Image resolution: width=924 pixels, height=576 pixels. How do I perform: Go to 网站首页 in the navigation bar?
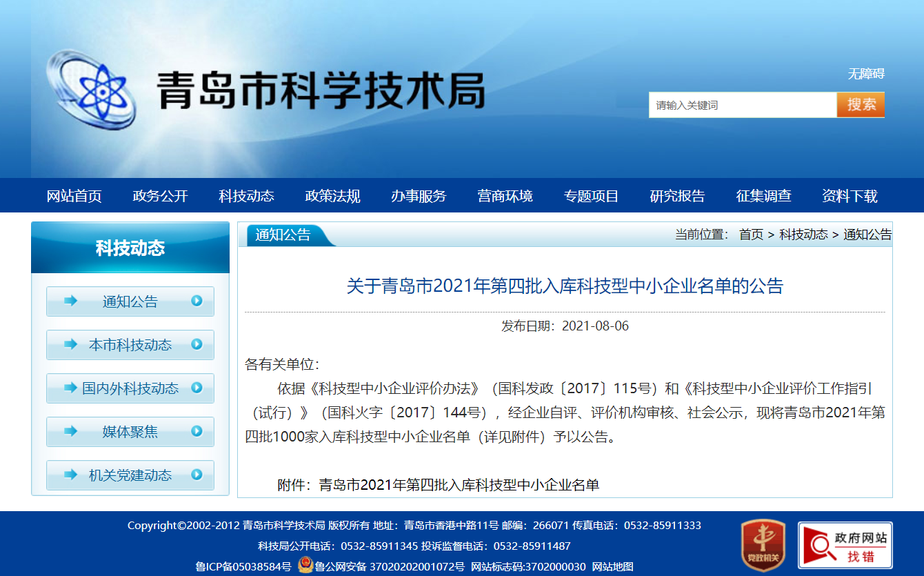pyautogui.click(x=74, y=196)
